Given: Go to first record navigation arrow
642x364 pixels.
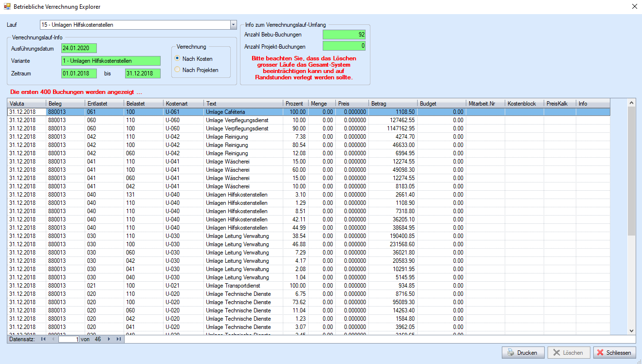Looking at the screenshot, I should pyautogui.click(x=43, y=339).
